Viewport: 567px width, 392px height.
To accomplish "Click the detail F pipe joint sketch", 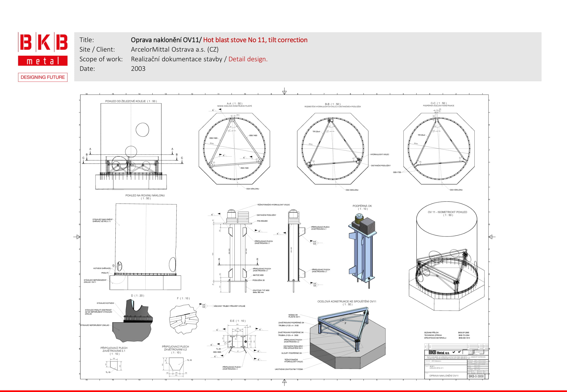I will pos(184,319).
